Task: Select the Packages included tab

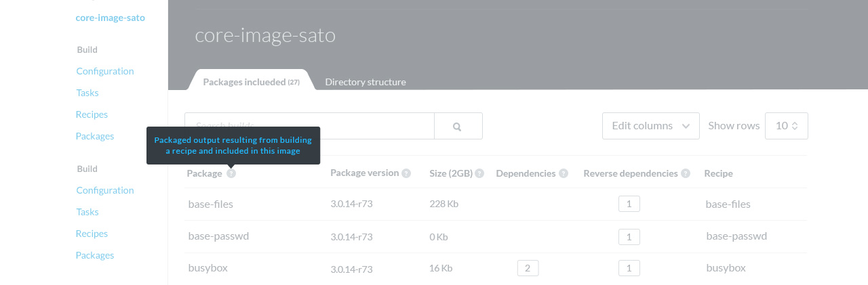Action: coord(250,82)
